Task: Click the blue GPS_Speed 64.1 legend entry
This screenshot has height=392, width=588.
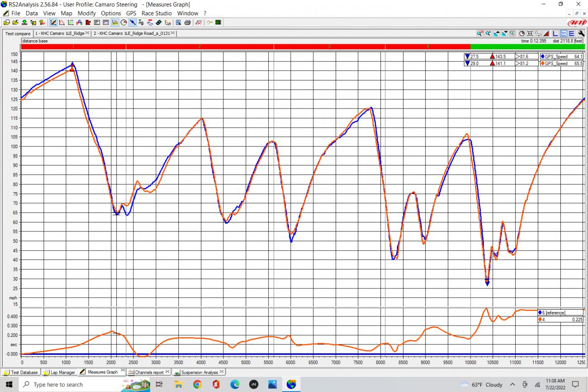Action: pos(561,57)
